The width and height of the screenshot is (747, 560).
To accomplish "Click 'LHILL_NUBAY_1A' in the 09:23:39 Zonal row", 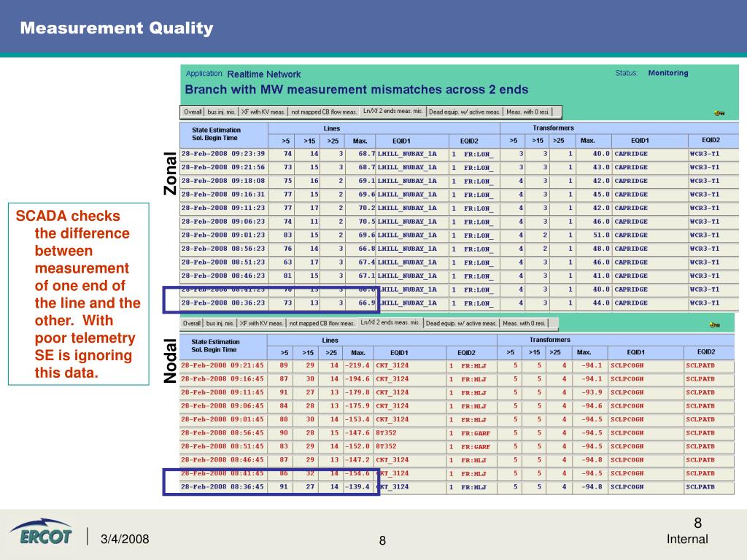I will [407, 154].
